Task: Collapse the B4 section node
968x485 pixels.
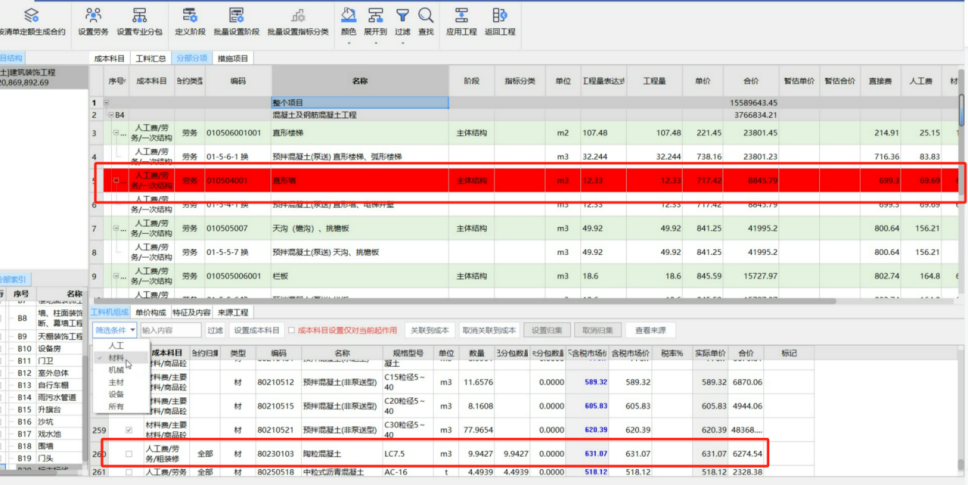Action: (111, 115)
